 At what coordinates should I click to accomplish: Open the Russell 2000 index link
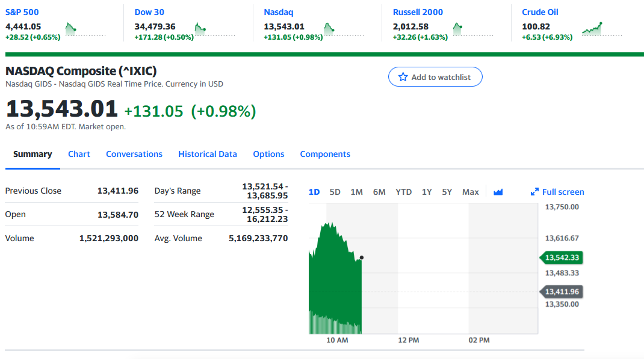418,12
